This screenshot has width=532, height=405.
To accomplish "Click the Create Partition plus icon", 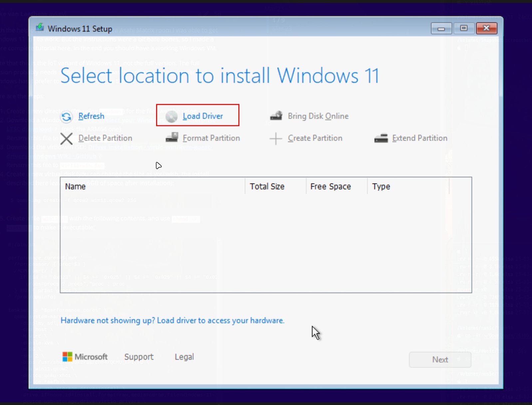I will tap(276, 139).
